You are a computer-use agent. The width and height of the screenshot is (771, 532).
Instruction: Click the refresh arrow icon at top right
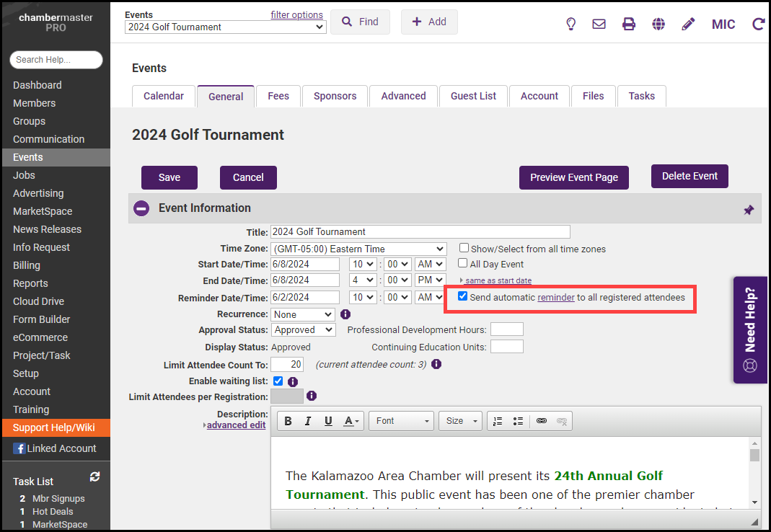click(758, 24)
